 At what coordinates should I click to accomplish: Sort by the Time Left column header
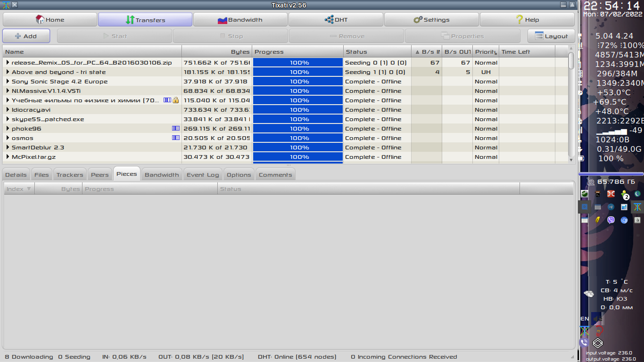(527, 51)
